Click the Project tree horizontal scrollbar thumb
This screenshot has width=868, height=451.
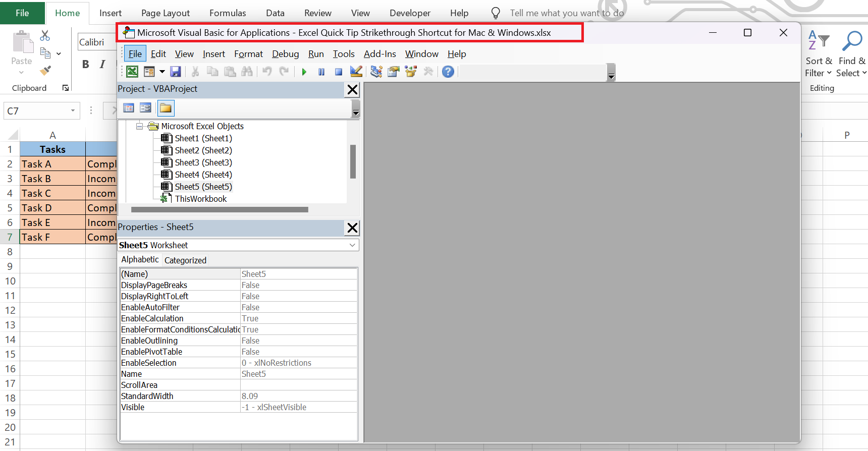click(220, 209)
